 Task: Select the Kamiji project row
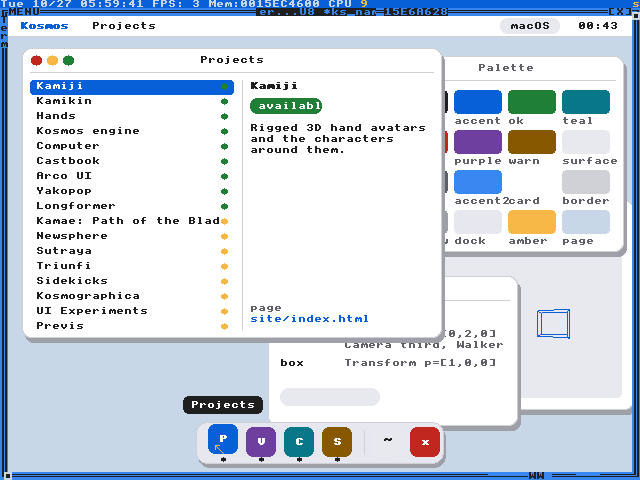132,87
